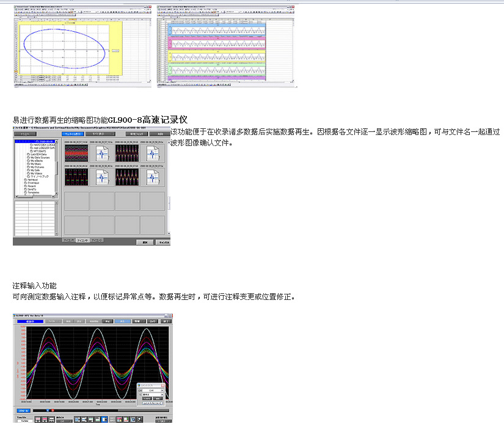The image size is (504, 427).
Task: Select Recent folder in the tree
Action: [30, 186]
